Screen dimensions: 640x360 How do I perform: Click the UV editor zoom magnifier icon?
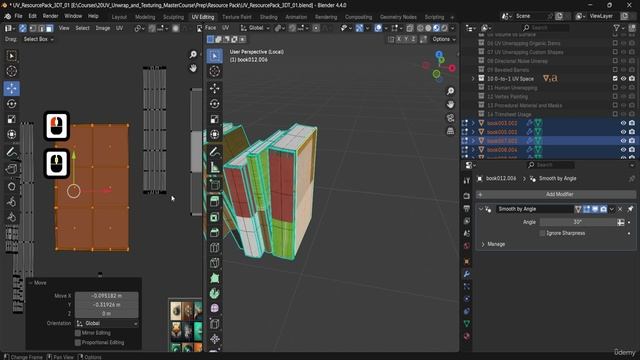click(193, 55)
